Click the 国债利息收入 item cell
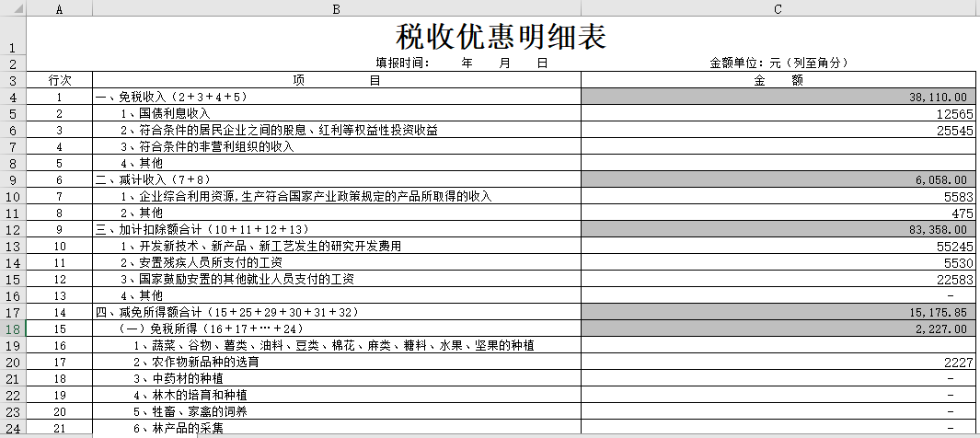 336,113
